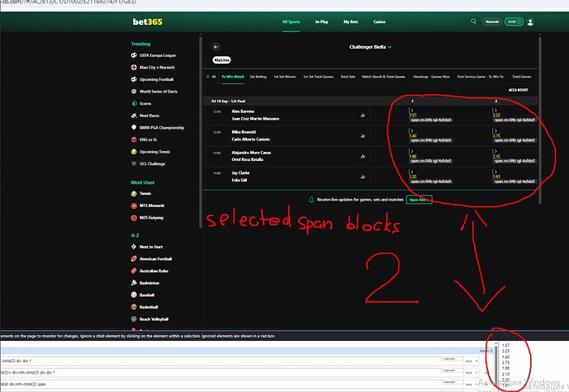Click the bet365 logo
This screenshot has height=392, width=569.
tap(147, 21)
